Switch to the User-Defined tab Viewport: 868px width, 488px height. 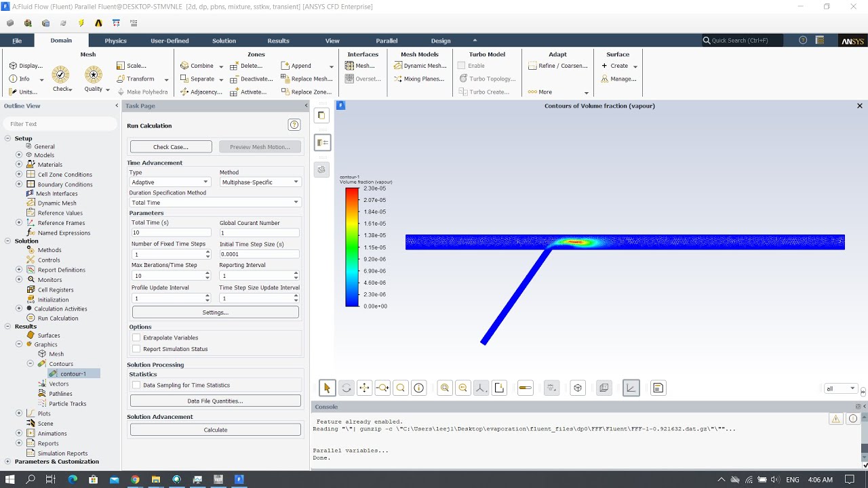pos(170,41)
